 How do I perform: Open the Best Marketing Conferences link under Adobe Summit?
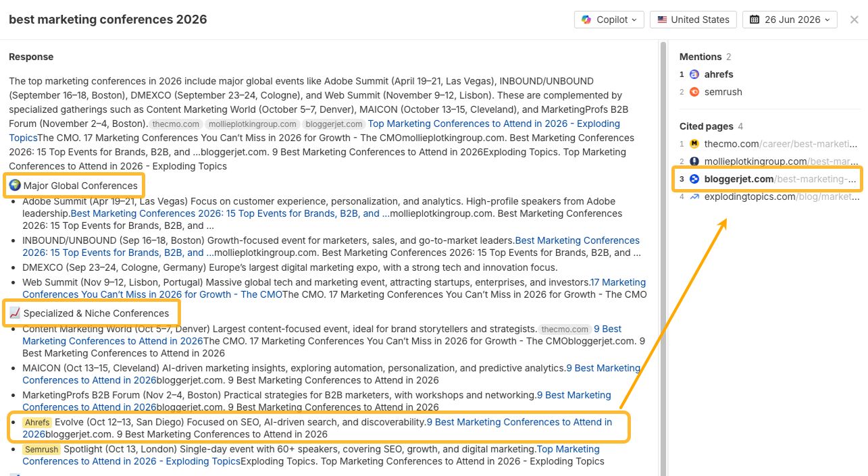[230, 213]
